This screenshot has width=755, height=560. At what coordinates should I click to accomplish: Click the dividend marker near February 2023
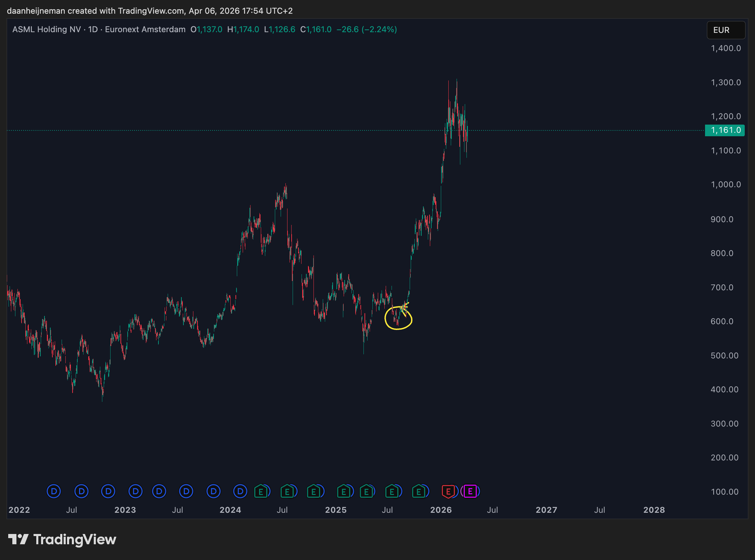[x=136, y=492]
